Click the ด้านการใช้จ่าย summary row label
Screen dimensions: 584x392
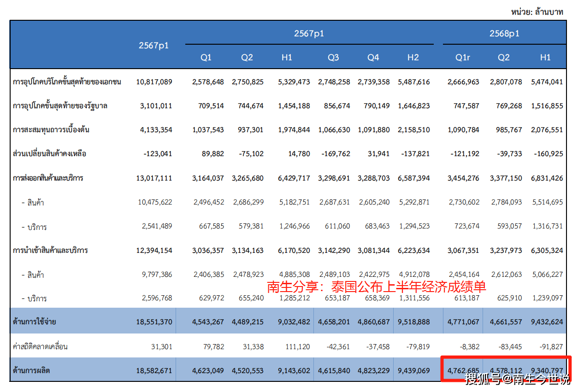35,322
